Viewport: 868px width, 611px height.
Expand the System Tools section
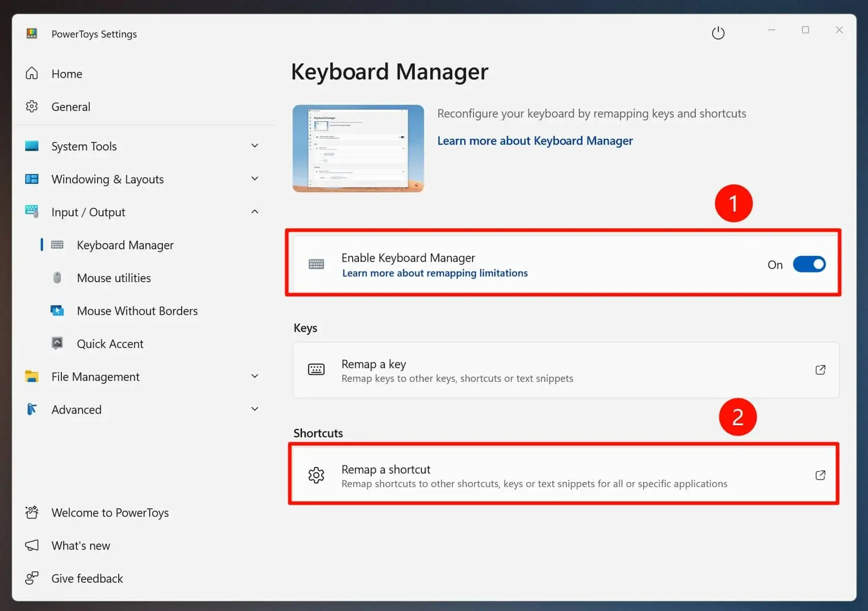255,146
